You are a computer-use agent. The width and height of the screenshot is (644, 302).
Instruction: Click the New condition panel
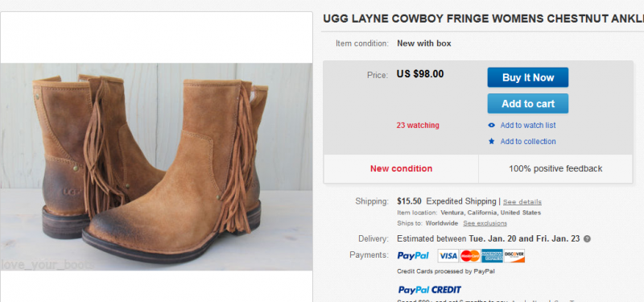click(x=401, y=168)
